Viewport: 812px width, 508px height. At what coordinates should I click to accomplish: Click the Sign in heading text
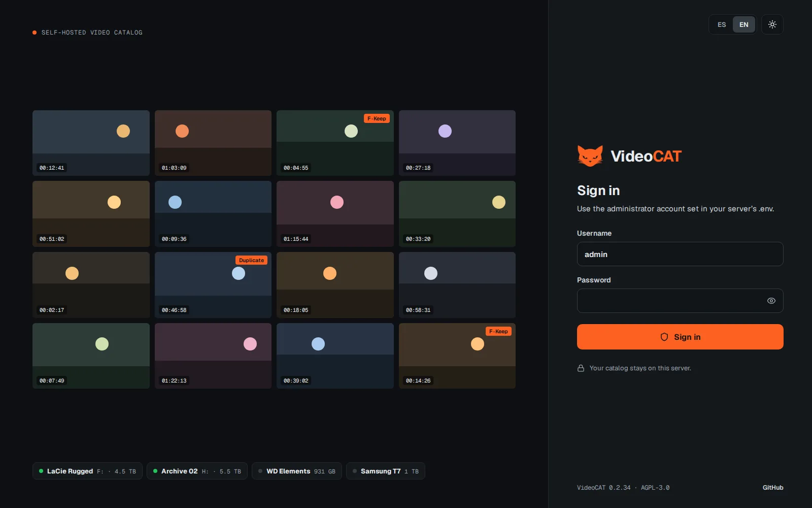tap(598, 190)
